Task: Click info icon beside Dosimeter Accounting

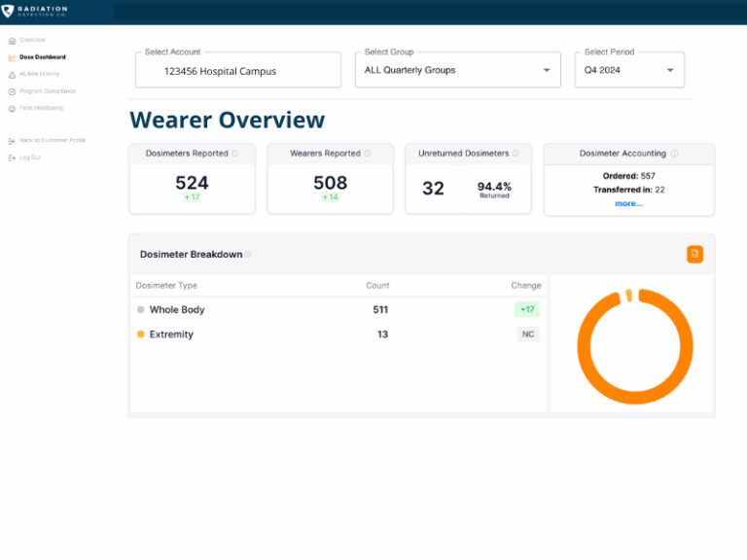Action: pyautogui.click(x=675, y=154)
